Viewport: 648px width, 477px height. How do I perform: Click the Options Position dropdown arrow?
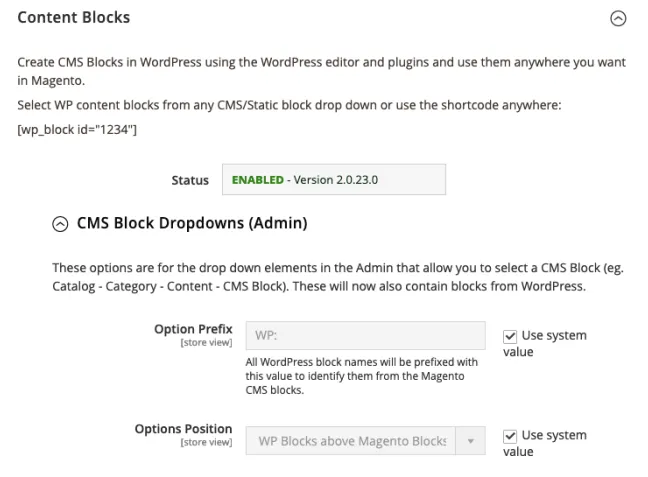tap(470, 440)
